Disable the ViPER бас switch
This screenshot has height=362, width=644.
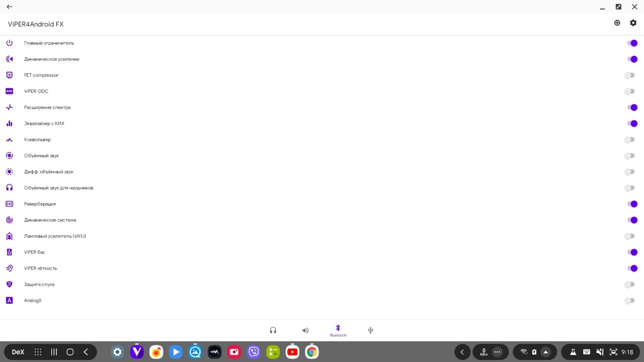632,252
